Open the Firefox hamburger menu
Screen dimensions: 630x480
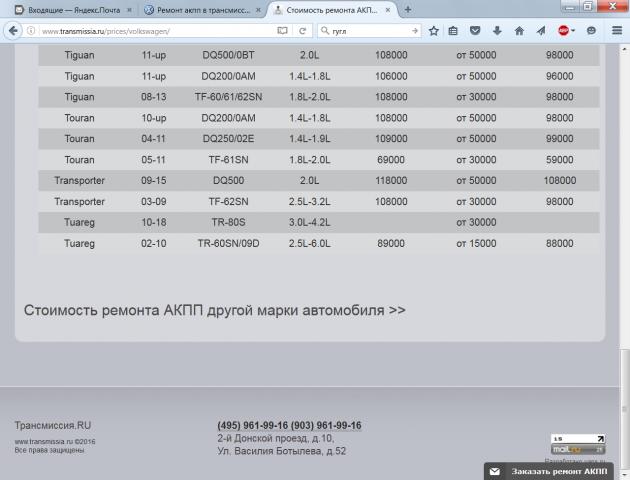click(617, 31)
